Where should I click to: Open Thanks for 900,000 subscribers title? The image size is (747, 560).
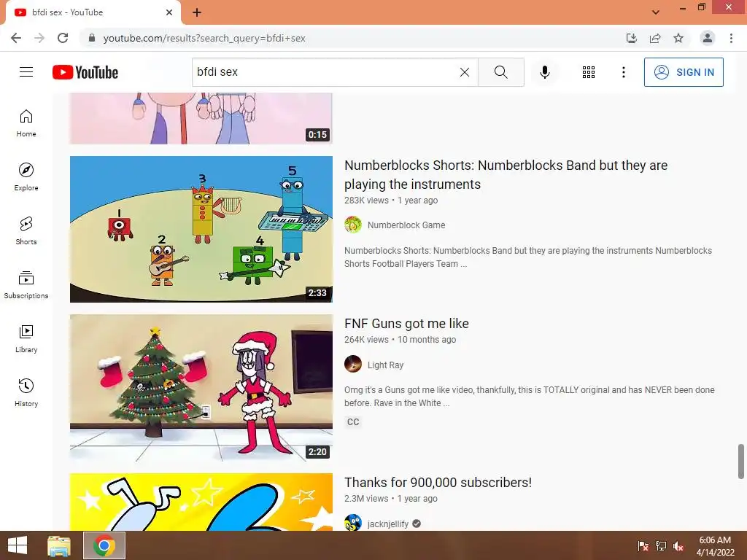(x=438, y=483)
